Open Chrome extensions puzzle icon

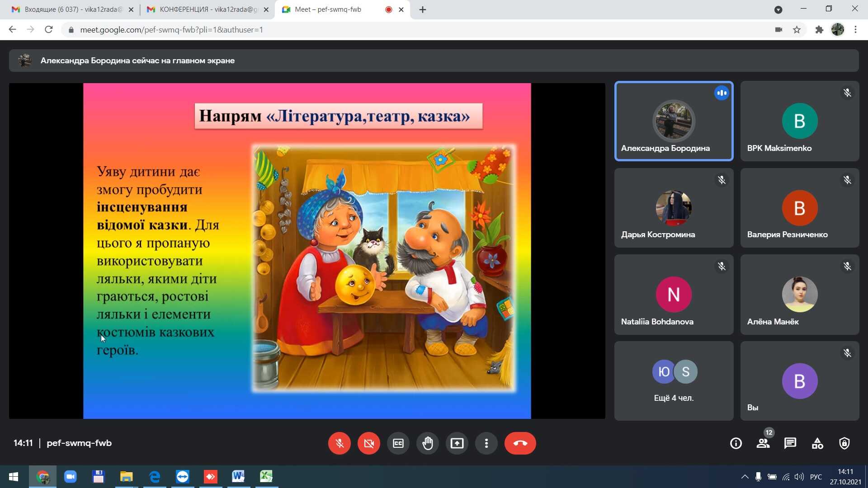click(819, 30)
